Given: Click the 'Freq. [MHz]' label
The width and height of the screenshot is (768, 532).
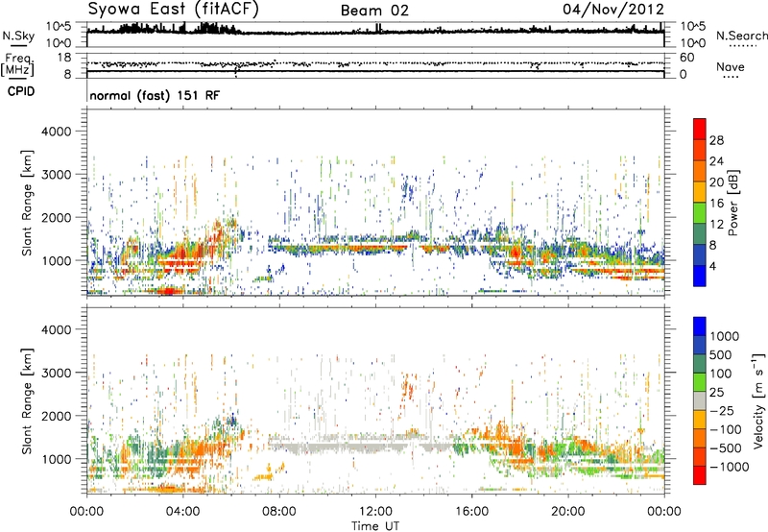Looking at the screenshot, I should click(17, 64).
